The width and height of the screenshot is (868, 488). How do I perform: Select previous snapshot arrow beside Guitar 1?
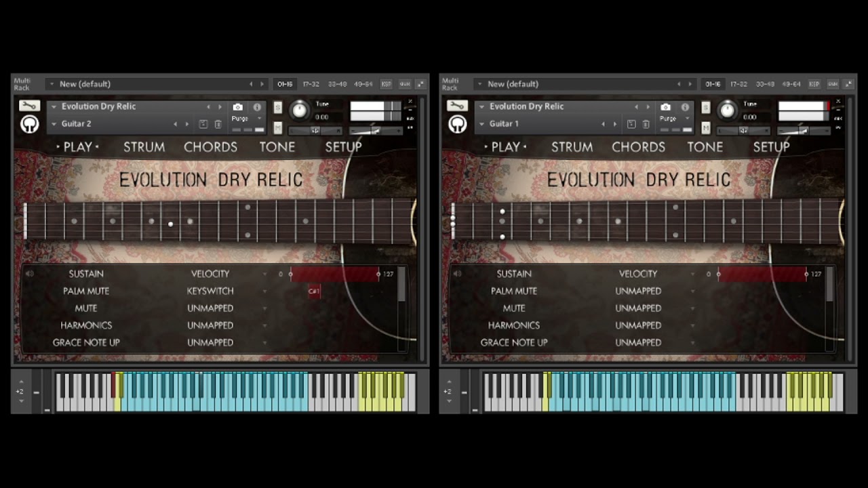pos(603,124)
